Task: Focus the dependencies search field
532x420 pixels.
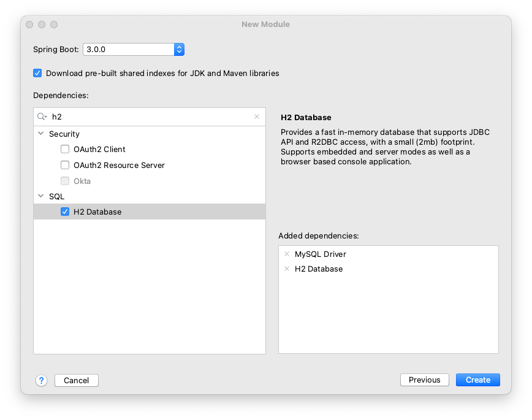Action: click(151, 116)
